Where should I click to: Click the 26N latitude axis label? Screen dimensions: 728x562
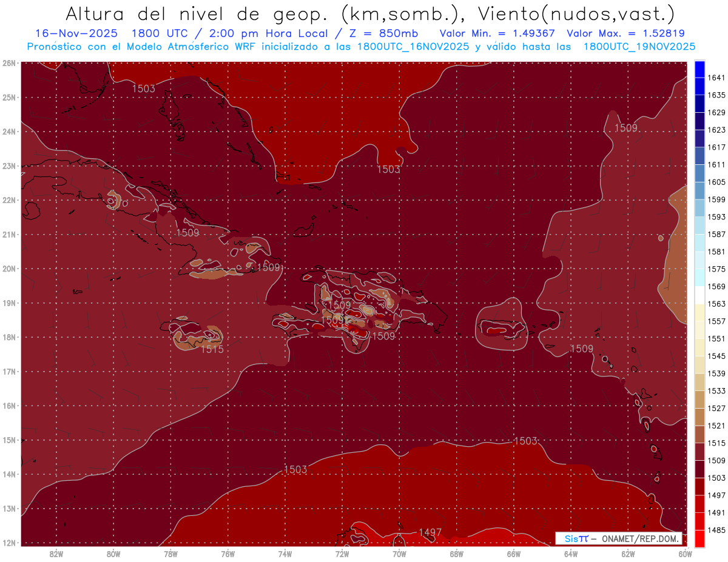(9, 63)
